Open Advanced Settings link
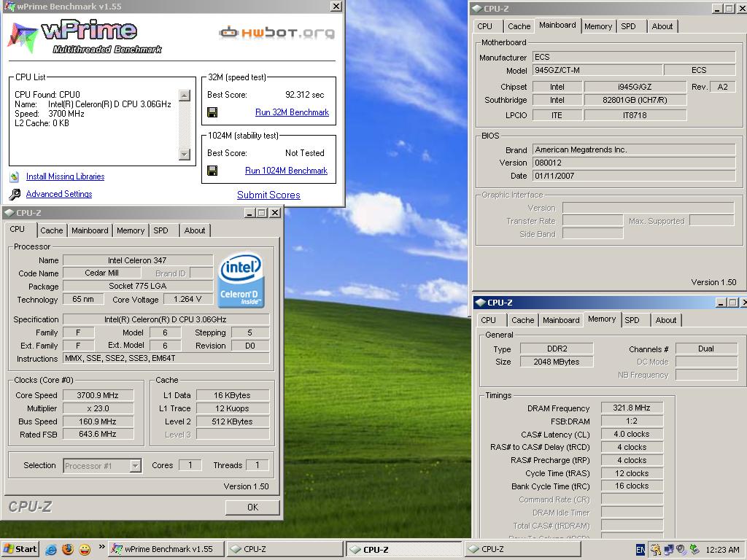Screen dimensions: 747x560 59,194
